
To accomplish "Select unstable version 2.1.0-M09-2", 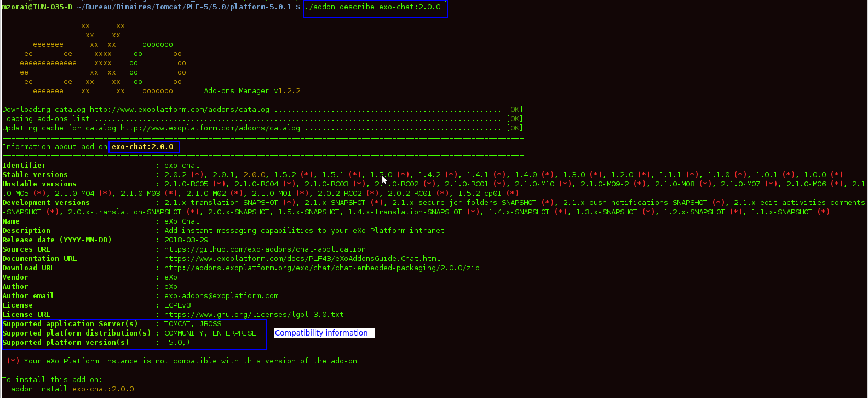I will pyautogui.click(x=605, y=184).
